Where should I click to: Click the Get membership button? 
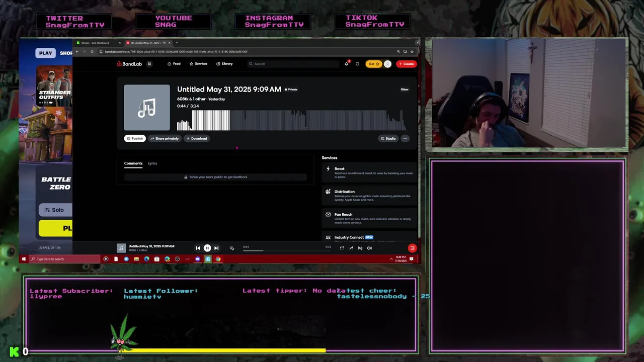pyautogui.click(x=373, y=64)
